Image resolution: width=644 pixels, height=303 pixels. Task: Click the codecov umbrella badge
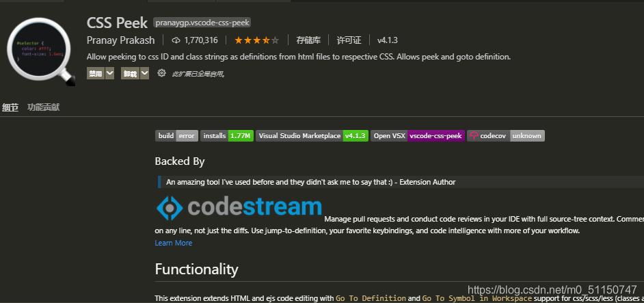click(506, 135)
